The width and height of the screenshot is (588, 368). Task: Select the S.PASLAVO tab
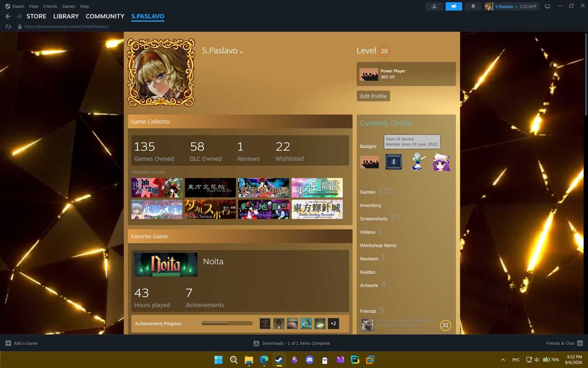148,16
